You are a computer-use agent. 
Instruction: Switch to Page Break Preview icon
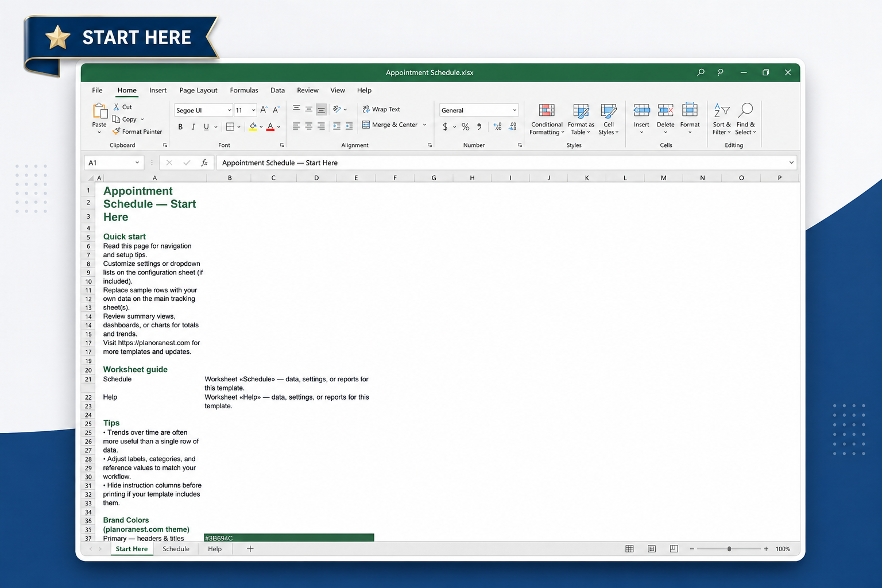(x=674, y=549)
